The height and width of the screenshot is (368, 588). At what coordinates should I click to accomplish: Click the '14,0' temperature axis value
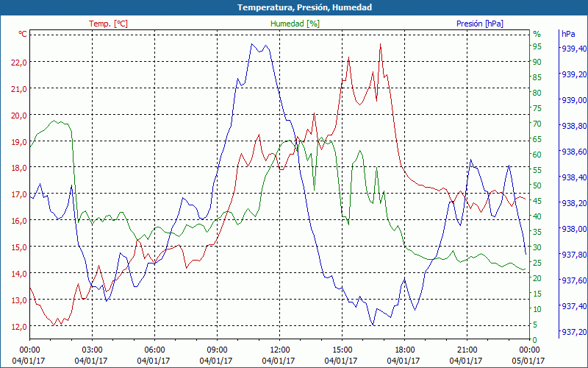[x=19, y=274]
